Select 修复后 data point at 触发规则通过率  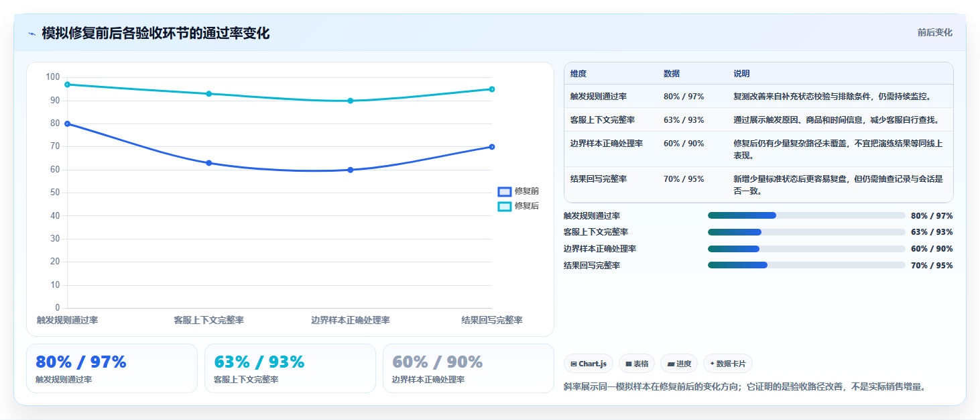(x=67, y=85)
